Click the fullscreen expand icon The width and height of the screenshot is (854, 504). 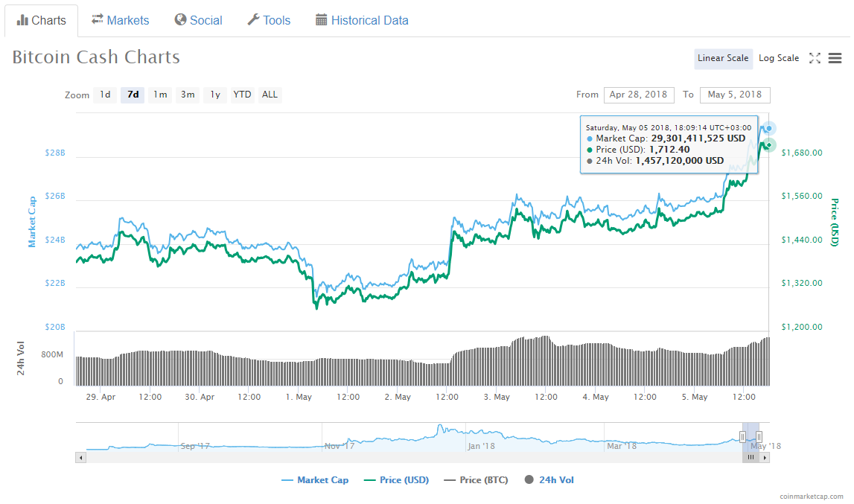[815, 58]
